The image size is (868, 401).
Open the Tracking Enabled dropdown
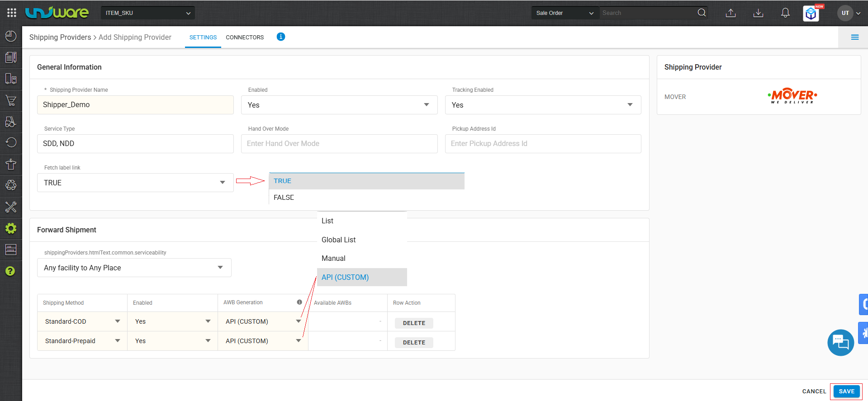pos(543,105)
